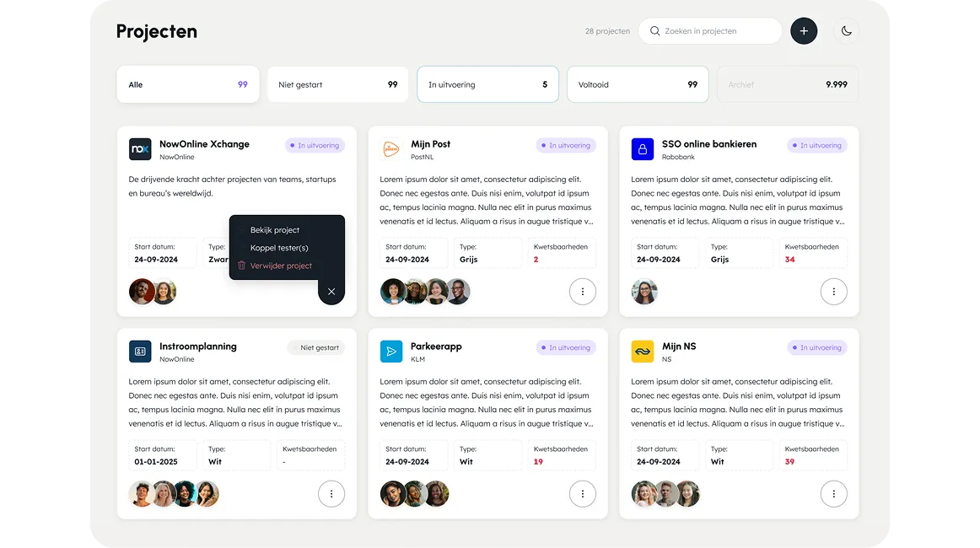Select Koppel tester(s) menu option

[279, 248]
